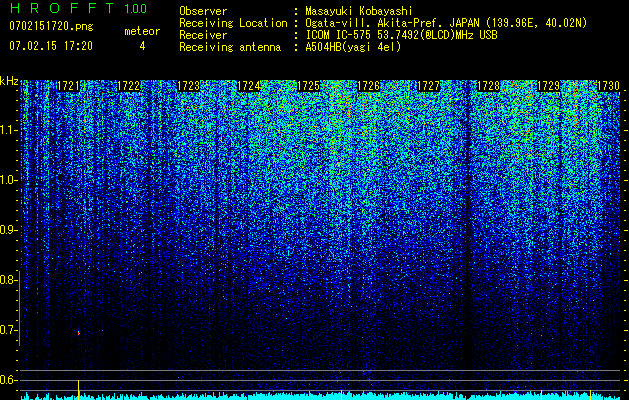Select the file name 0702151720.png
Viewport: 629px width, 400px height.
point(51,26)
